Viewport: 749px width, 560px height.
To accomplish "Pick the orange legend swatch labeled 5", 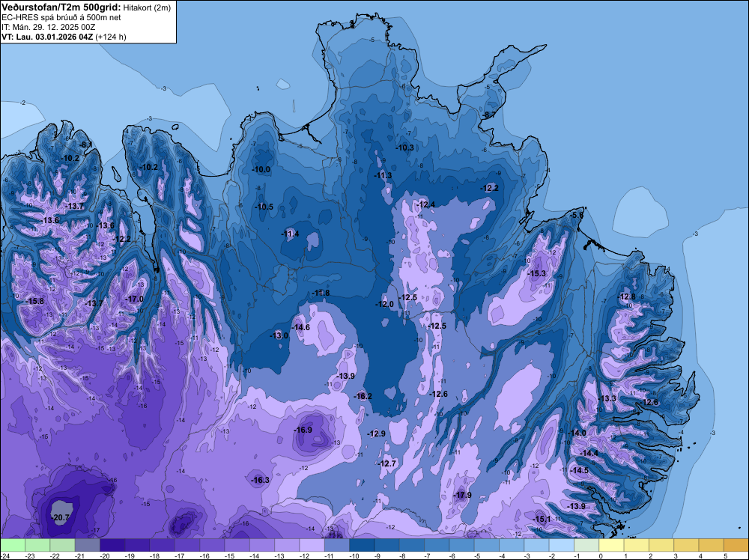I will (736, 545).
